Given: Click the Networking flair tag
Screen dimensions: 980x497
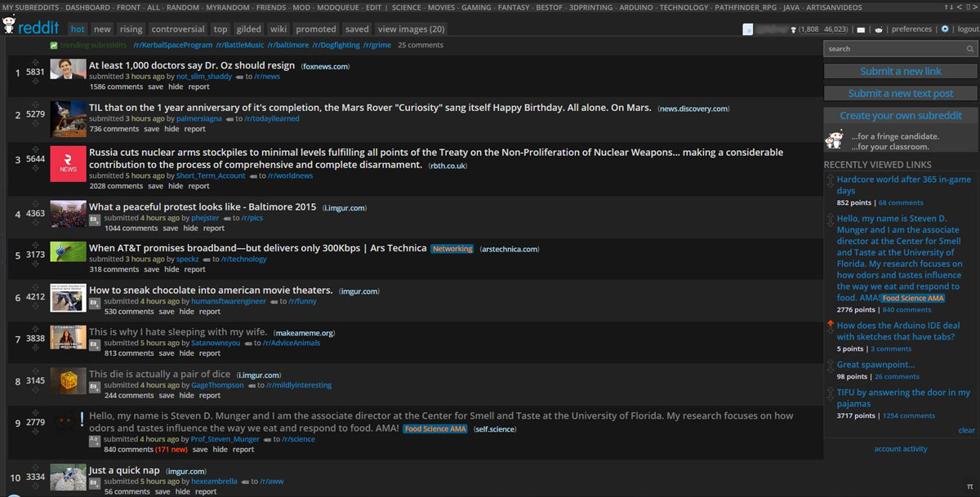Looking at the screenshot, I should click(x=452, y=249).
